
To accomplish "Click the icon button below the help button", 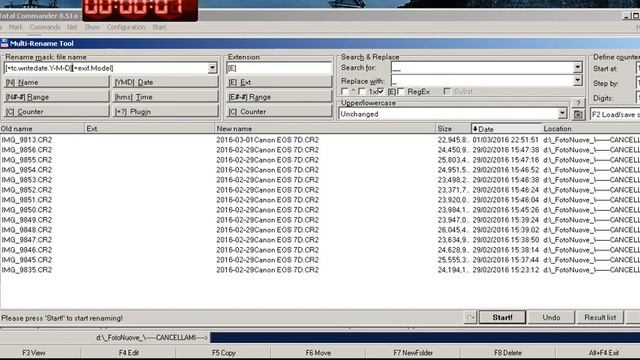I will (x=578, y=115).
